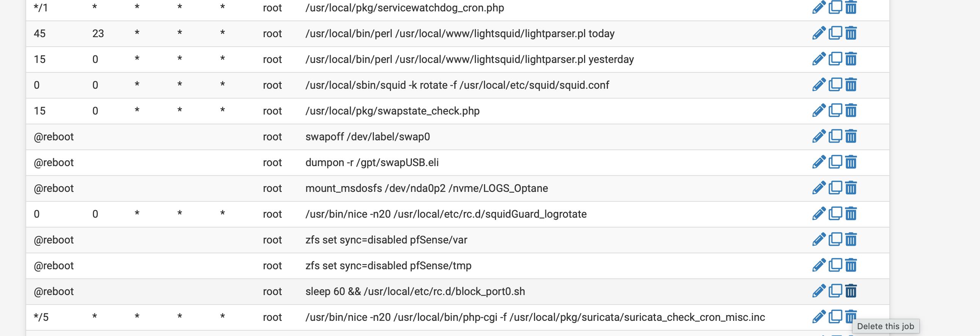The height and width of the screenshot is (336, 980).
Task: Copy the swapoff /dev/label/swap0 job
Action: (835, 136)
